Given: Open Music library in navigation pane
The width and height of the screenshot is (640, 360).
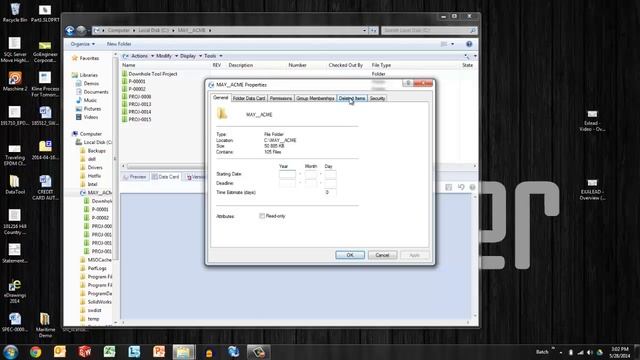Looking at the screenshot, I should [x=90, y=100].
